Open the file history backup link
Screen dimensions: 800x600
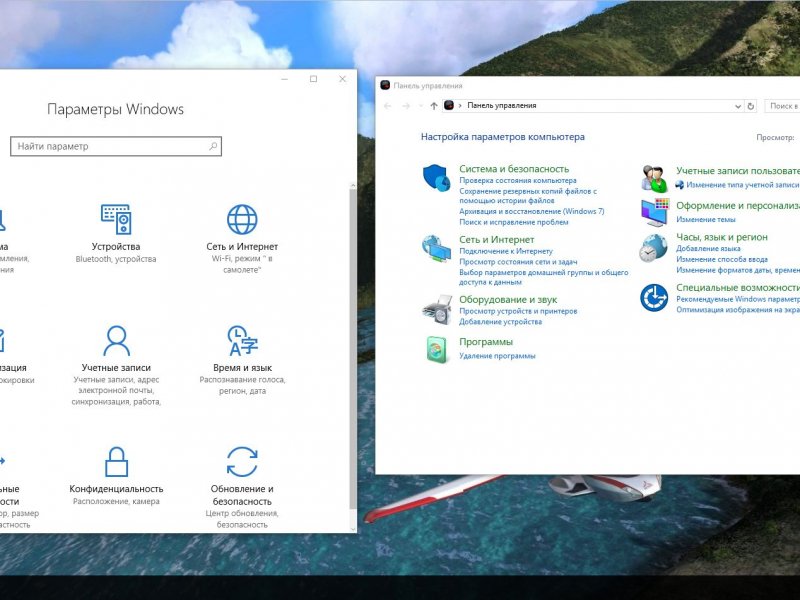[x=528, y=196]
